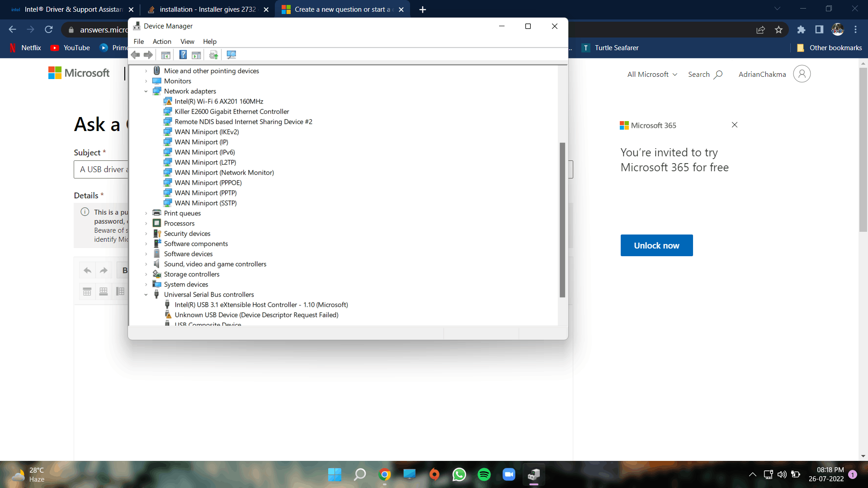Click Device Manager vertical scrollbar thumb
The height and width of the screenshot is (488, 868).
pyautogui.click(x=562, y=220)
